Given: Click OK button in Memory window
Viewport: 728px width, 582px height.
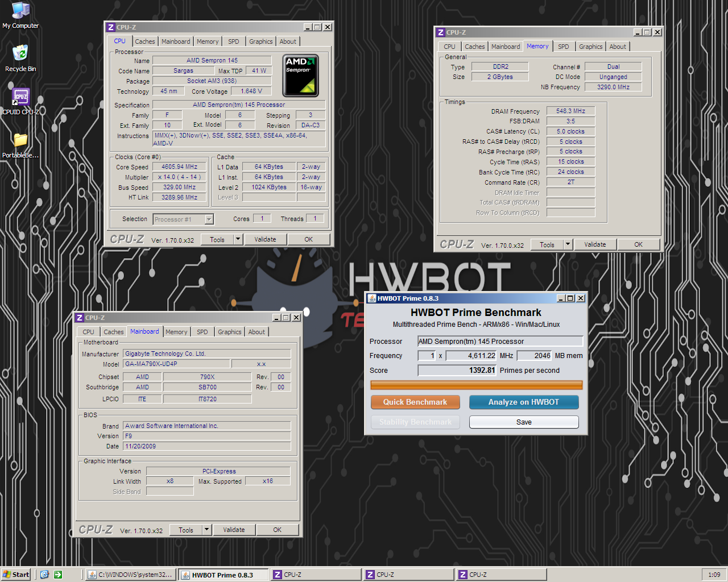Looking at the screenshot, I should click(x=638, y=244).
